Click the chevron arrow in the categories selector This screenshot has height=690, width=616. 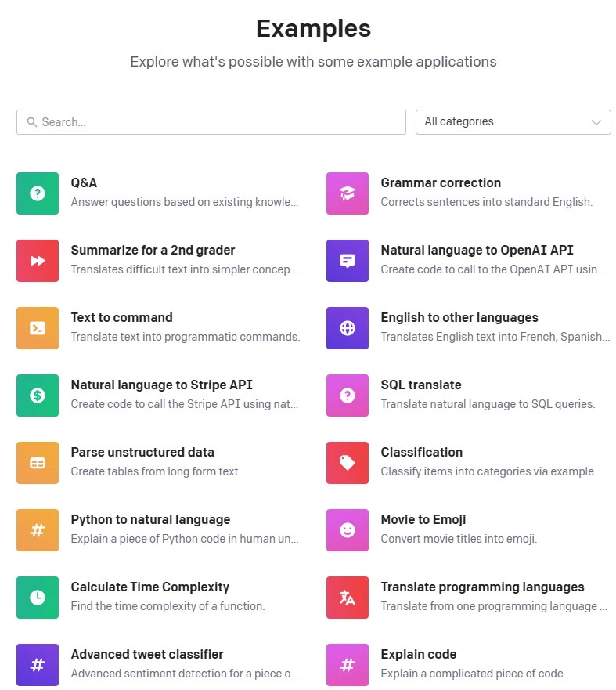pos(596,122)
